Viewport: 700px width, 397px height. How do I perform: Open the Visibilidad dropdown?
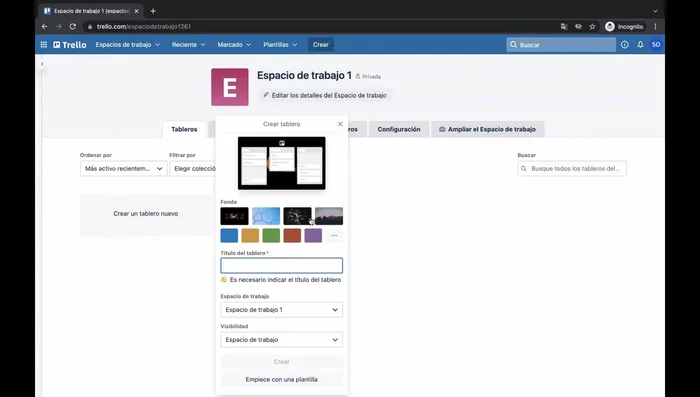click(x=282, y=340)
